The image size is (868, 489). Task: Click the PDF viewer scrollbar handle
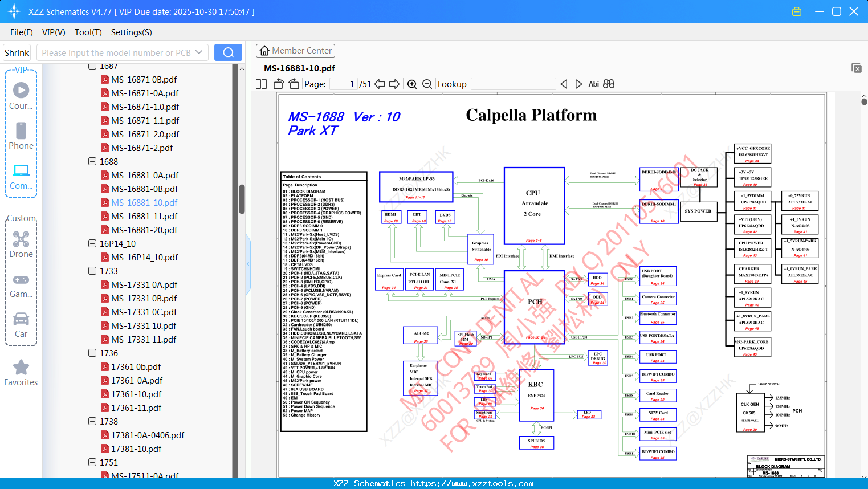coord(864,101)
